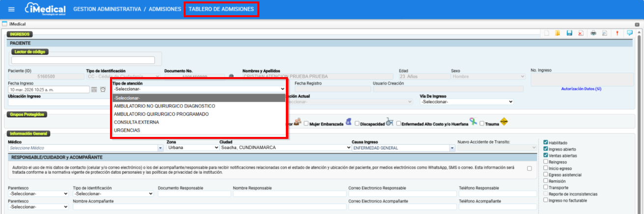The height and width of the screenshot is (214, 644).
Task: Expand the Vía De Ingreso dropdown
Action: [x=466, y=102]
